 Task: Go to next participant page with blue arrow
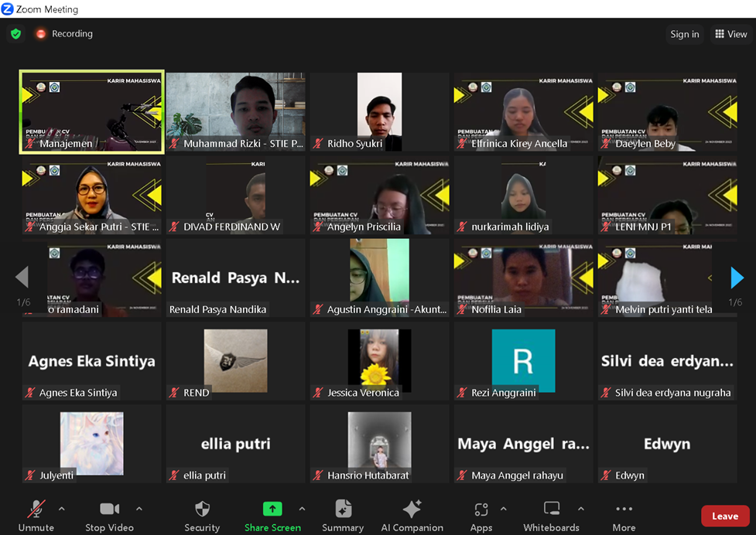pyautogui.click(x=737, y=278)
